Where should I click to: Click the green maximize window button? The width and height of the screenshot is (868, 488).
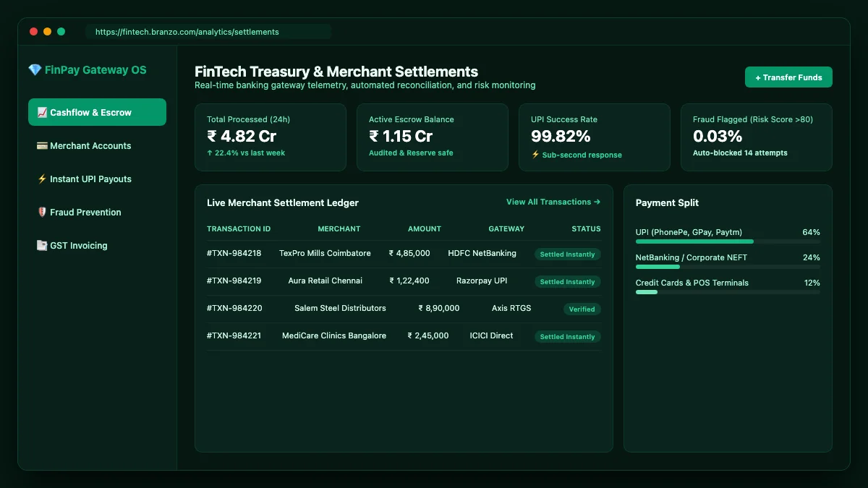coord(61,32)
